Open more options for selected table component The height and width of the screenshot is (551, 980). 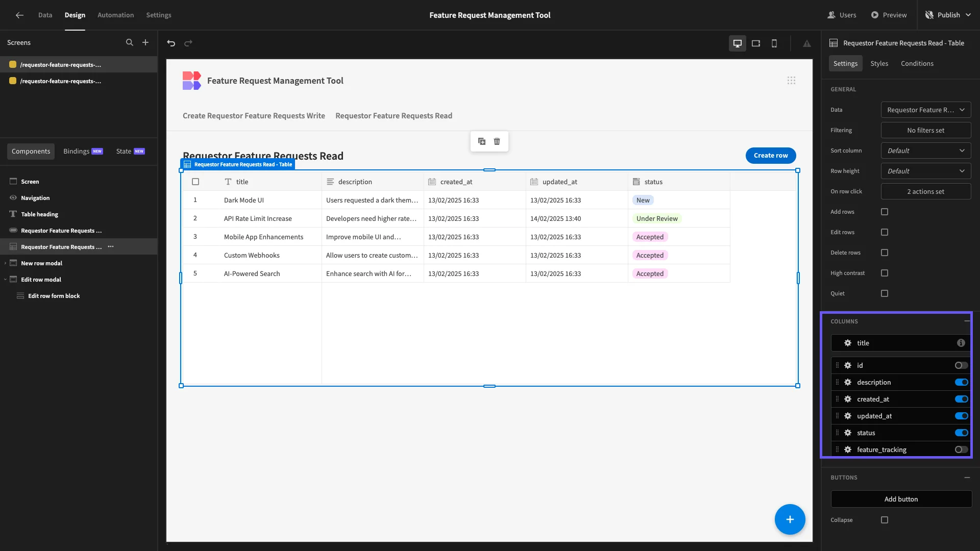(x=111, y=246)
